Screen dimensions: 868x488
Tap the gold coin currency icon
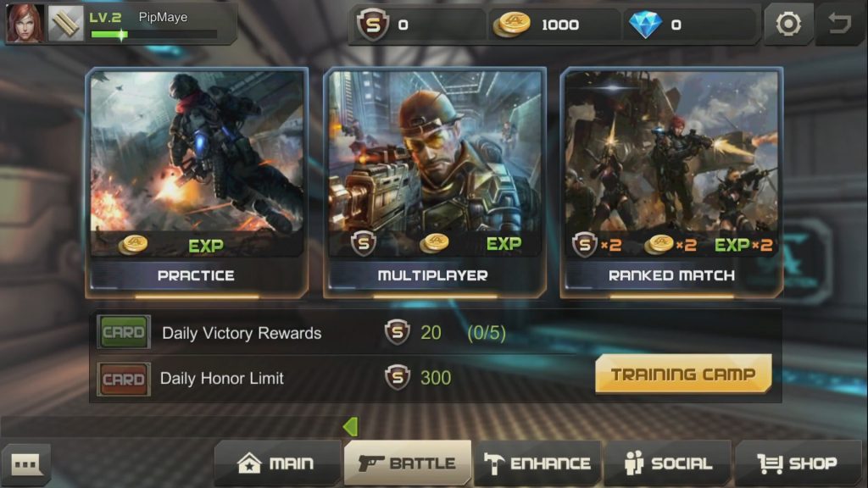coord(512,25)
